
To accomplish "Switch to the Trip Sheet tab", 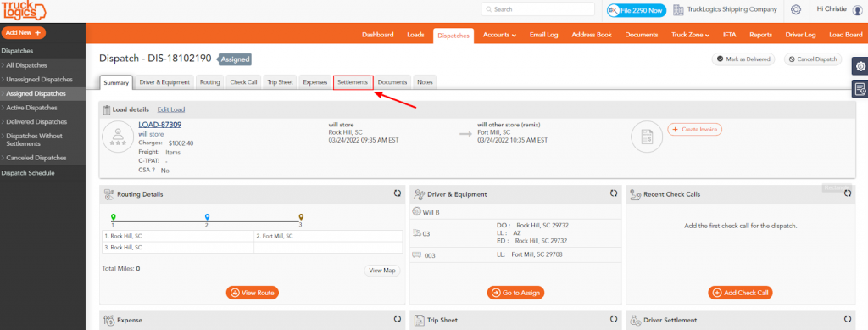I will (280, 82).
